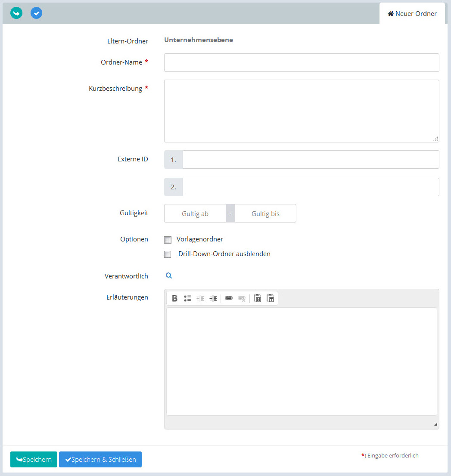Click the teal save icon in header
451x476 pixels.
point(16,13)
